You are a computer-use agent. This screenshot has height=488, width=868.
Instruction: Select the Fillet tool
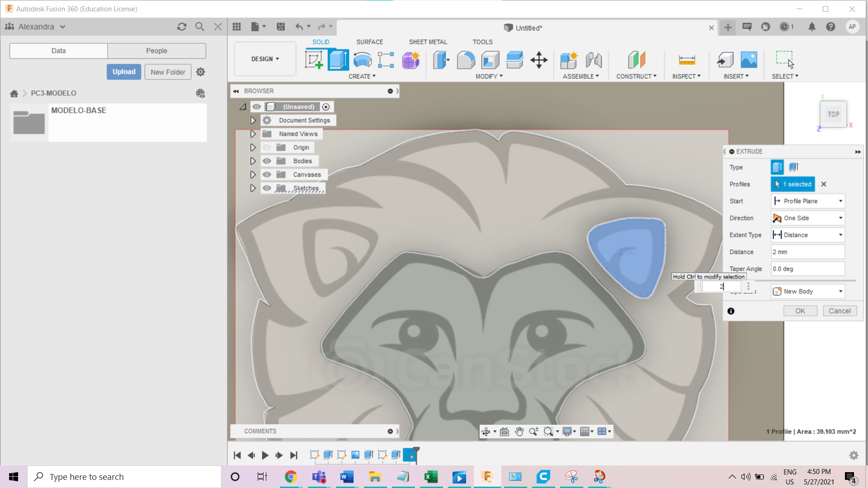[466, 60]
